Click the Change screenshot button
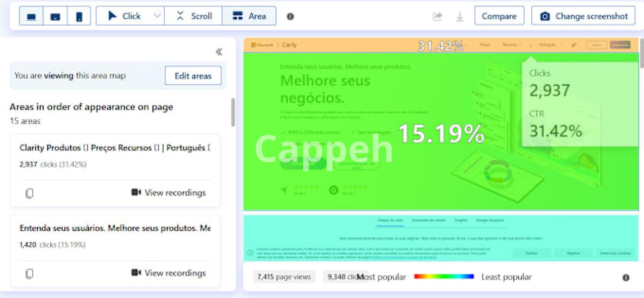Image resolution: width=644 pixels, height=298 pixels. pos(583,16)
